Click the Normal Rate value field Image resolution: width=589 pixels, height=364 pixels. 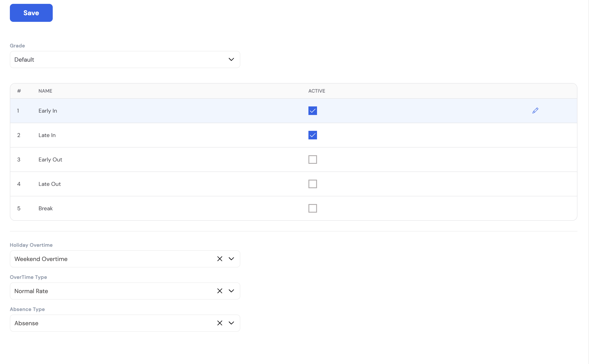click(x=125, y=291)
